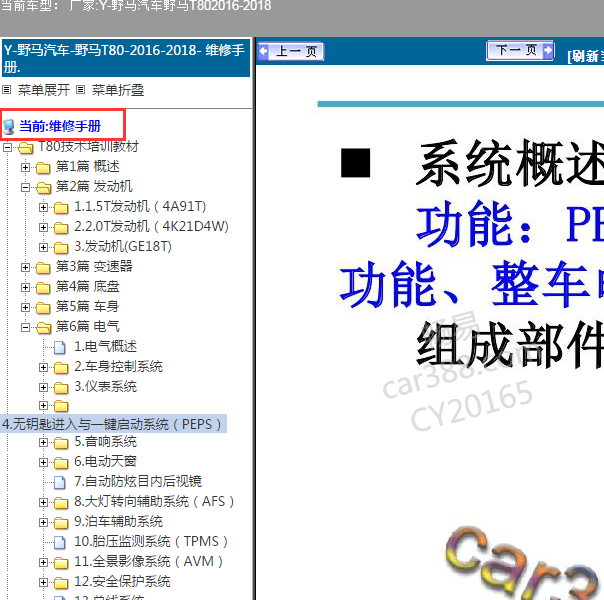
Task: Click document icon of 1.电气概述
Action: pyautogui.click(x=60, y=347)
